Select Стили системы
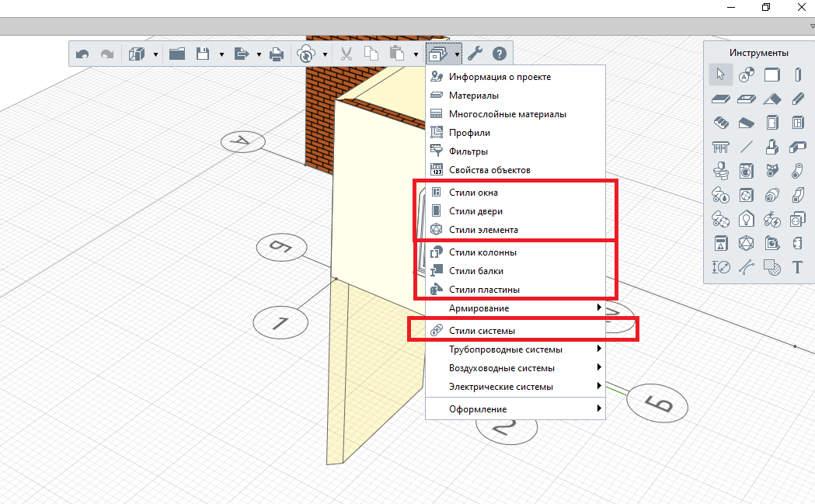Screen dimensions: 815x504 pyautogui.click(x=516, y=331)
